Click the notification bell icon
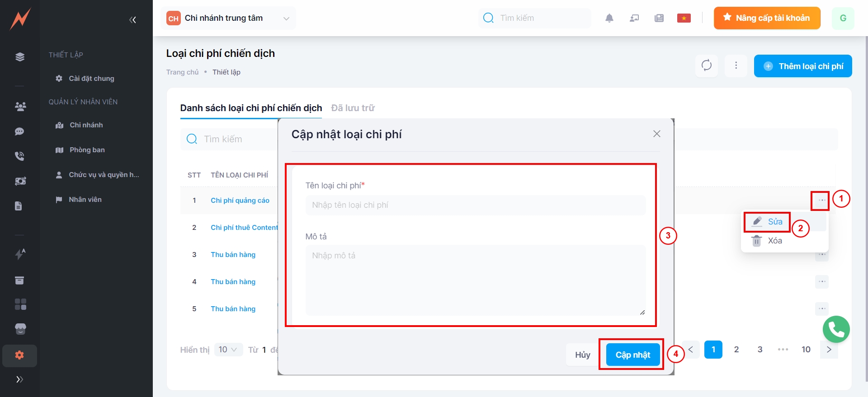 click(x=609, y=18)
